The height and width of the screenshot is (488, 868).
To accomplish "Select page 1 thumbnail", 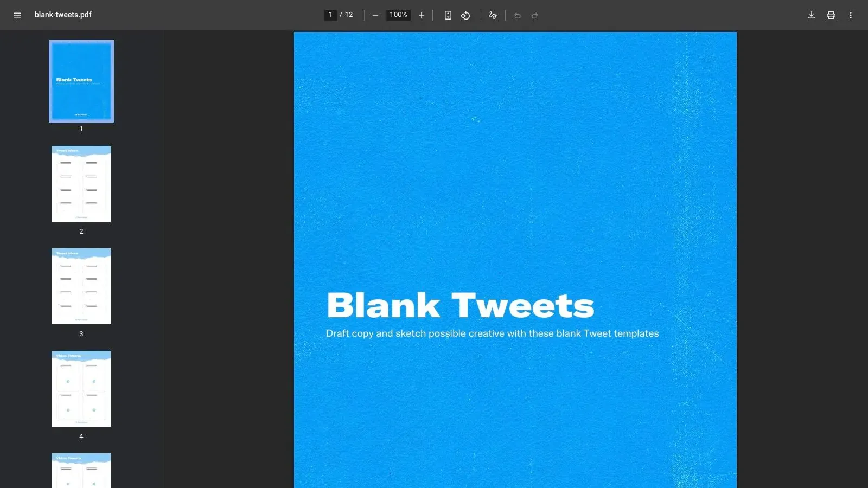I will (x=81, y=81).
